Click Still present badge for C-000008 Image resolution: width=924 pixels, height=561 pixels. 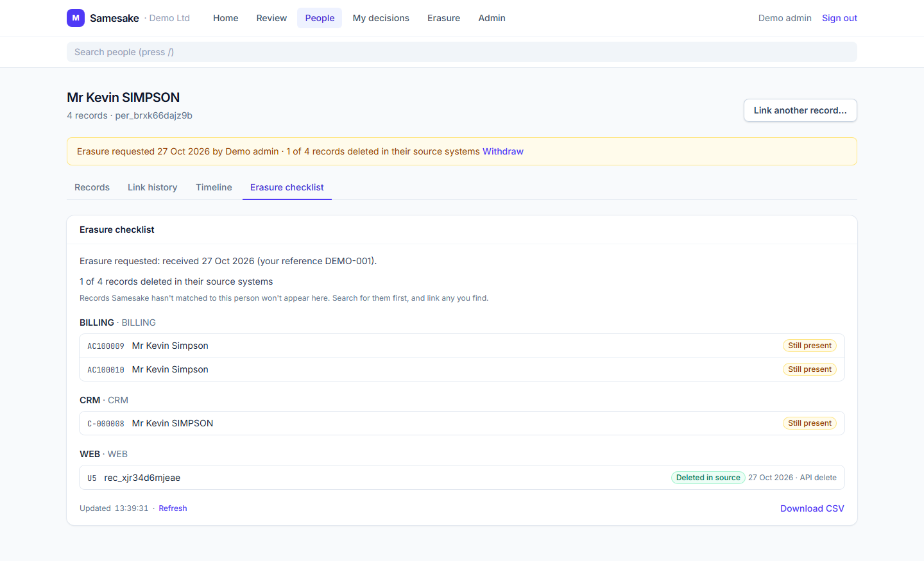810,423
